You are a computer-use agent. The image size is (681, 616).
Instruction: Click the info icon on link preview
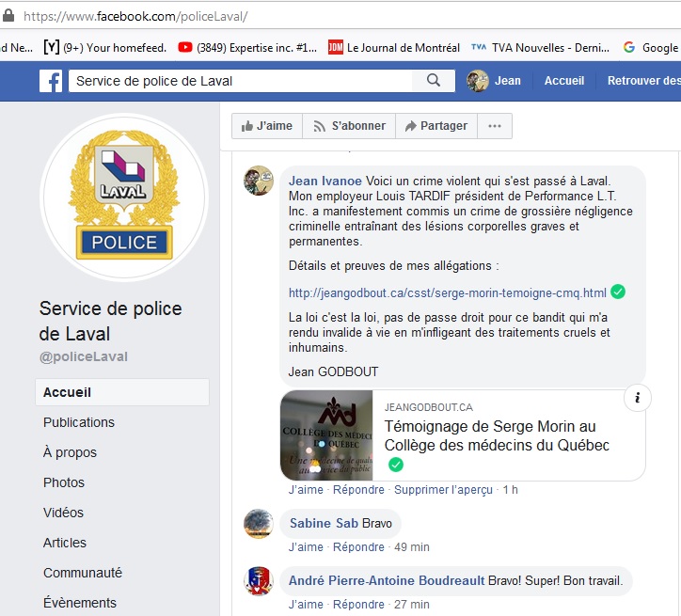[x=637, y=398]
